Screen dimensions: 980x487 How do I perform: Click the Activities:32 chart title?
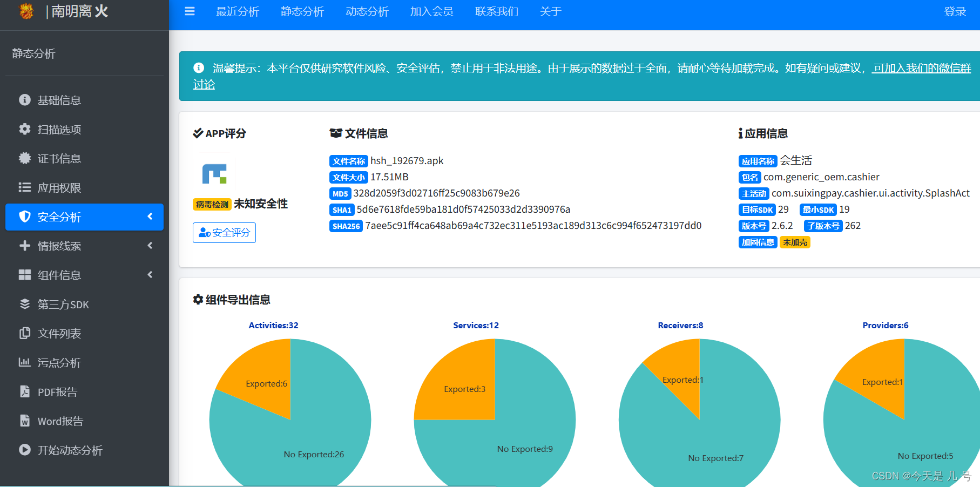(x=273, y=326)
